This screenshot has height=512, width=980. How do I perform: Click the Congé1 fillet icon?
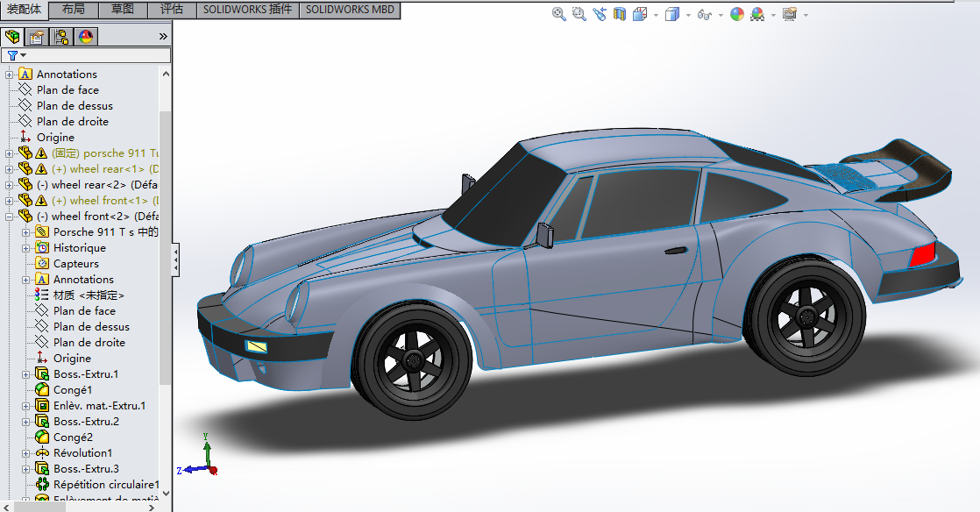[x=42, y=389]
